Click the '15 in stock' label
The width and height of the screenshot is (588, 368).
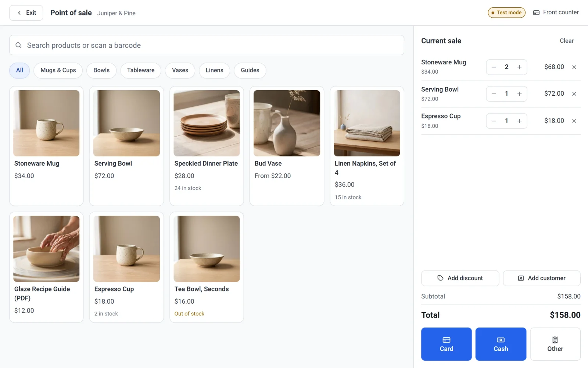[x=348, y=198]
